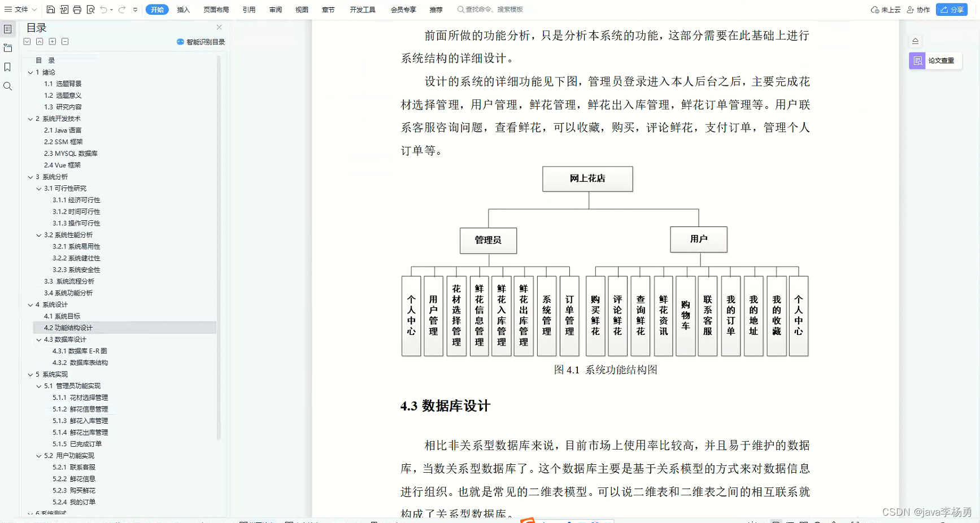980x523 pixels.
Task: Click the 4.3 数据库设计 heading in document
Action: click(x=445, y=406)
